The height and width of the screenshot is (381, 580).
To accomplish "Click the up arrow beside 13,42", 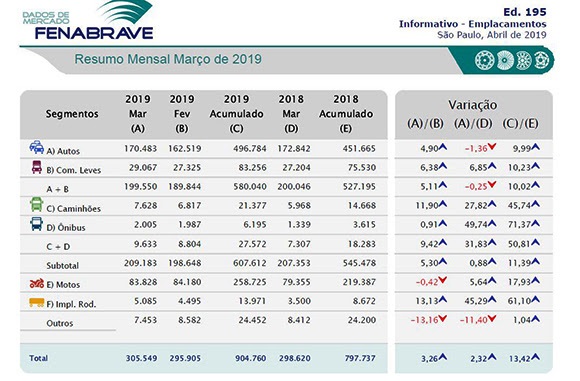I will (535, 357).
